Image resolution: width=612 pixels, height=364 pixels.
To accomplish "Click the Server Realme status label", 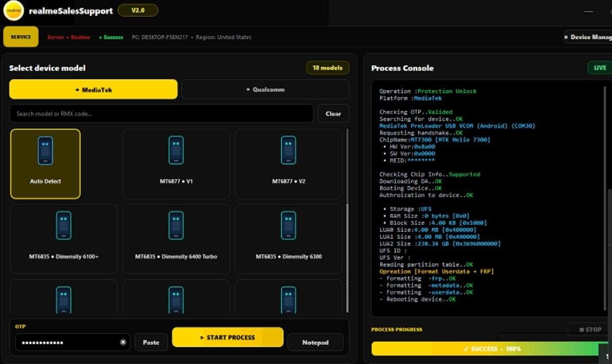I will [x=69, y=37].
